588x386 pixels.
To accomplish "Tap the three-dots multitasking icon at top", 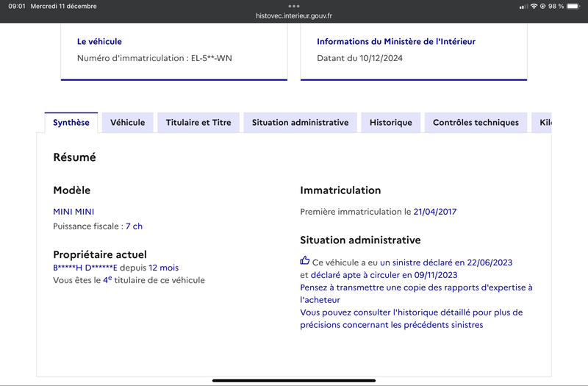I will 293,6.
